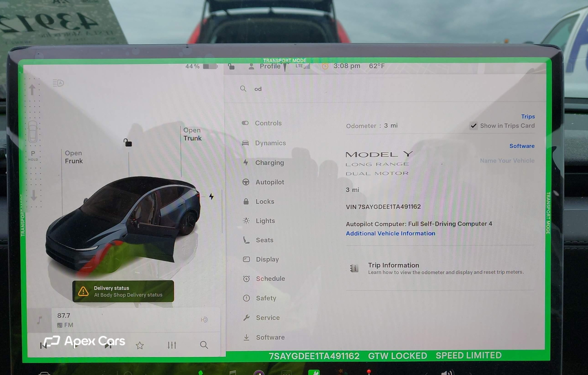
Task: Tap the magnifier icon beside search text
Action: [243, 88]
